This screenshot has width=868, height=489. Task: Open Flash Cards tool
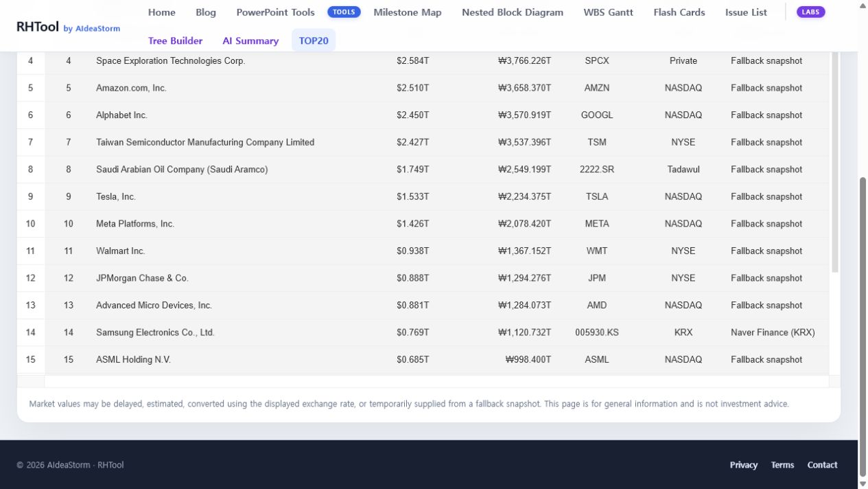pos(679,12)
